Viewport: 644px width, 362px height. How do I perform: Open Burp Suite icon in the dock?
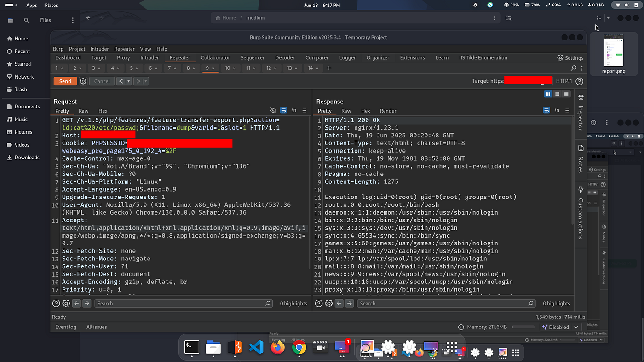[235, 347]
